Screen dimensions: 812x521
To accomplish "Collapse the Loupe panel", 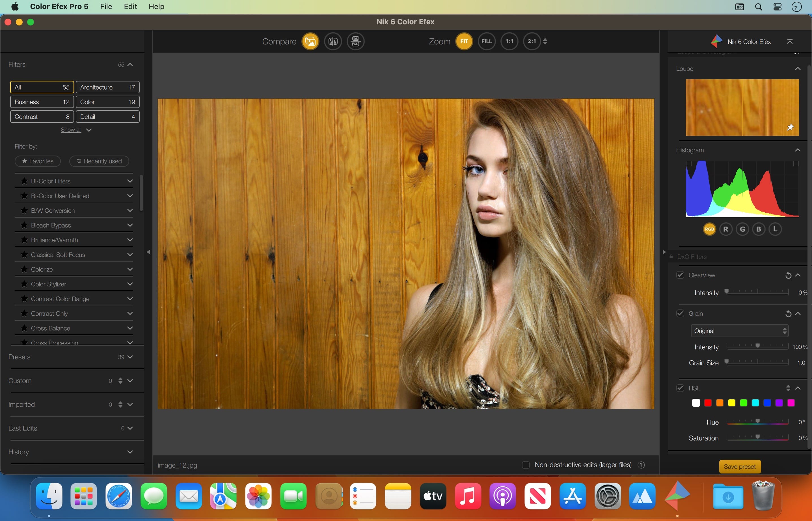I will click(x=798, y=69).
